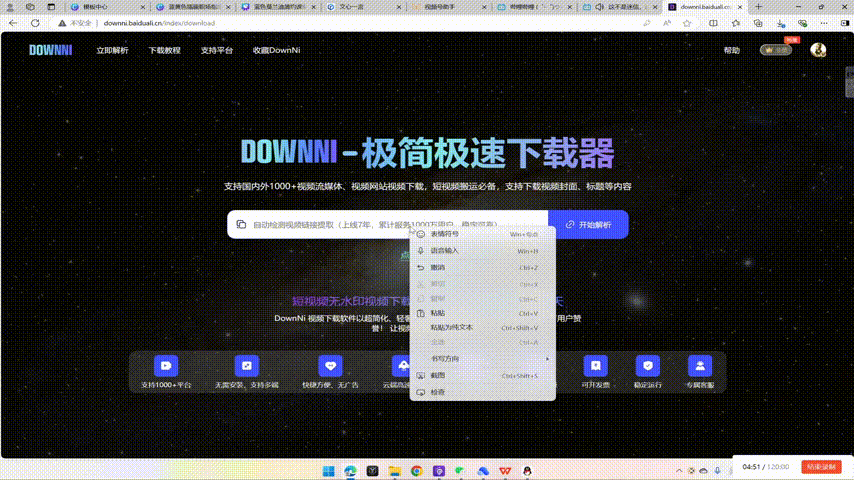
Task: Click the 可开发票 invoice icon
Action: click(596, 365)
